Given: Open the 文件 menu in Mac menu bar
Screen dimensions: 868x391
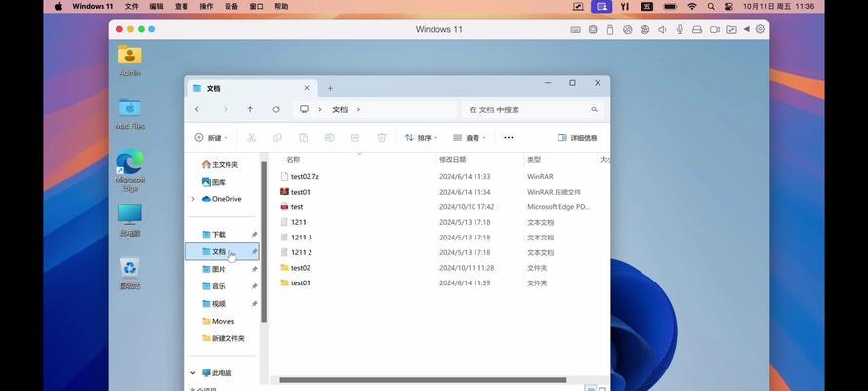Looking at the screenshot, I should [131, 6].
